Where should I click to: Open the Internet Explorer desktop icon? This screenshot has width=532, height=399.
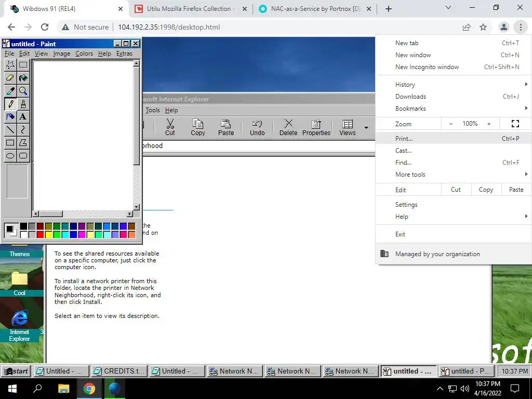click(19, 326)
